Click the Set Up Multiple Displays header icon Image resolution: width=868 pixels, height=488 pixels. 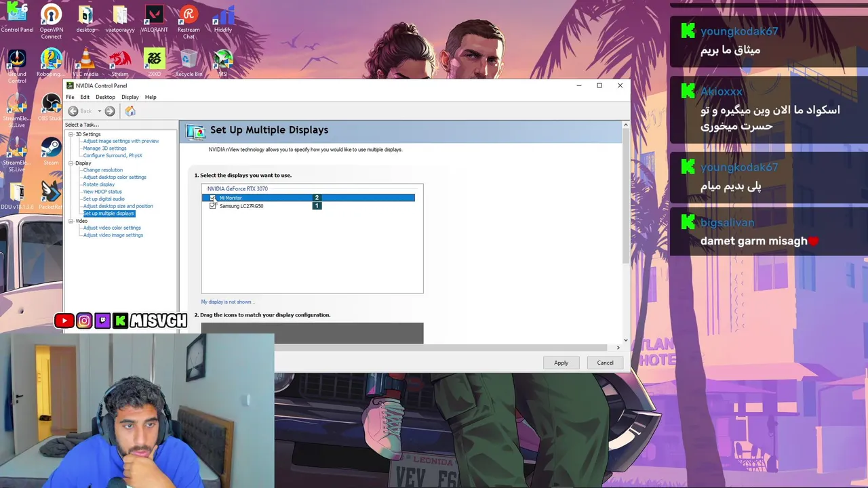196,131
